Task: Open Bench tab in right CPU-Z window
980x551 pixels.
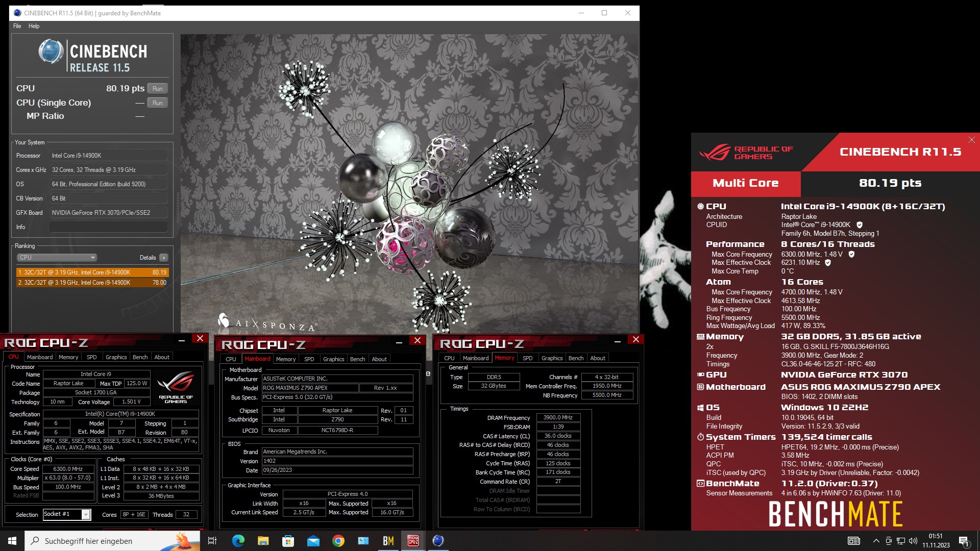Action: coord(576,358)
